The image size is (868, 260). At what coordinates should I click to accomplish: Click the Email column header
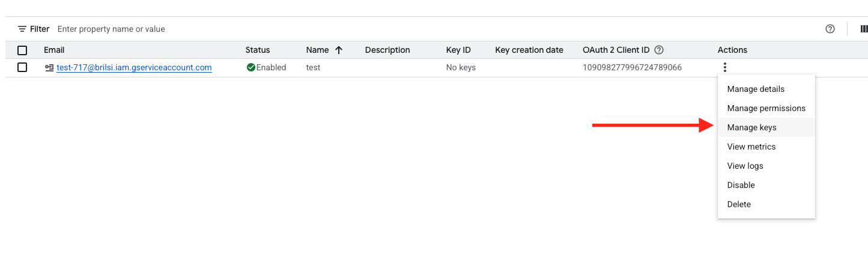click(54, 50)
